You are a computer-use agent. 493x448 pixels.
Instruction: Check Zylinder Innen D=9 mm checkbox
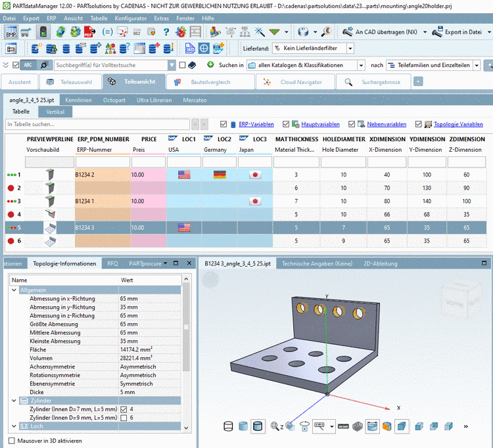[x=124, y=418]
